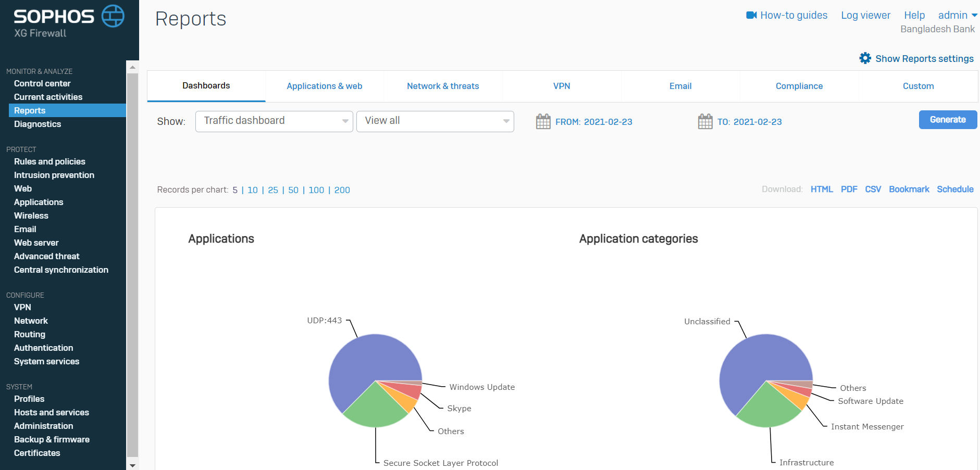
Task: Switch to the Network & threats tab
Action: pyautogui.click(x=443, y=86)
